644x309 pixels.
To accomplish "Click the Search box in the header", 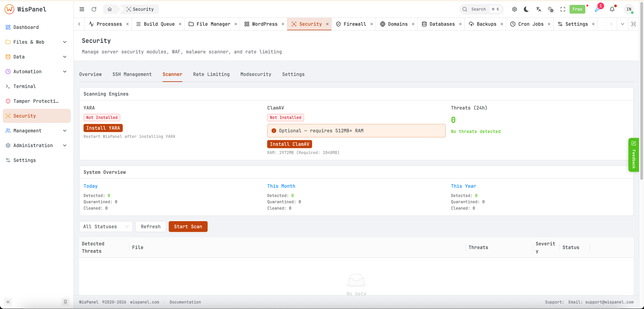I will pos(481,9).
